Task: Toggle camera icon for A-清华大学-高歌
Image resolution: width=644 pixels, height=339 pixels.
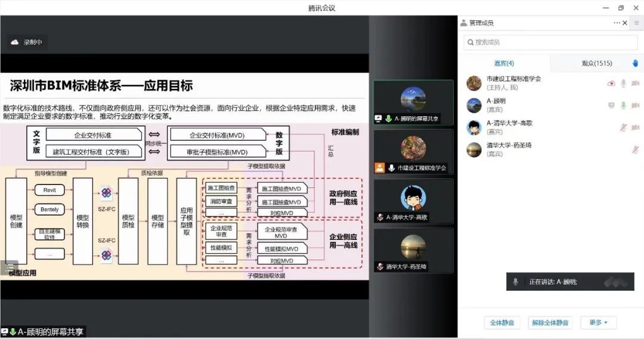Action: tap(636, 128)
